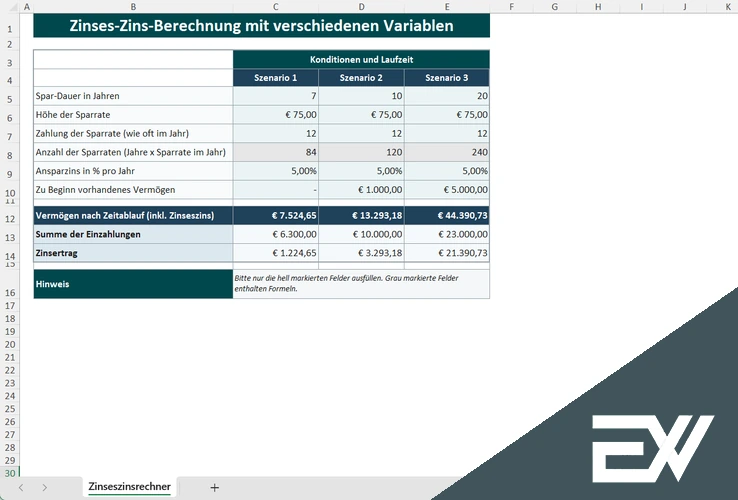The height and width of the screenshot is (500, 738).
Task: Select column H header
Action: (x=598, y=7)
